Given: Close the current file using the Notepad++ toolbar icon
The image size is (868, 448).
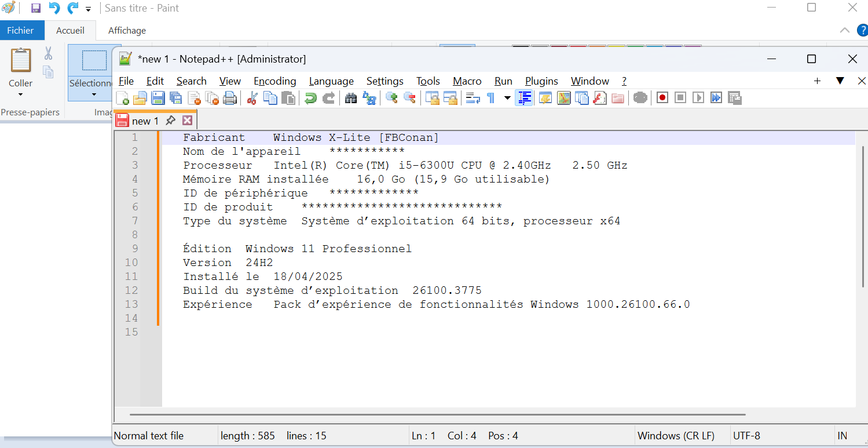Looking at the screenshot, I should point(194,98).
